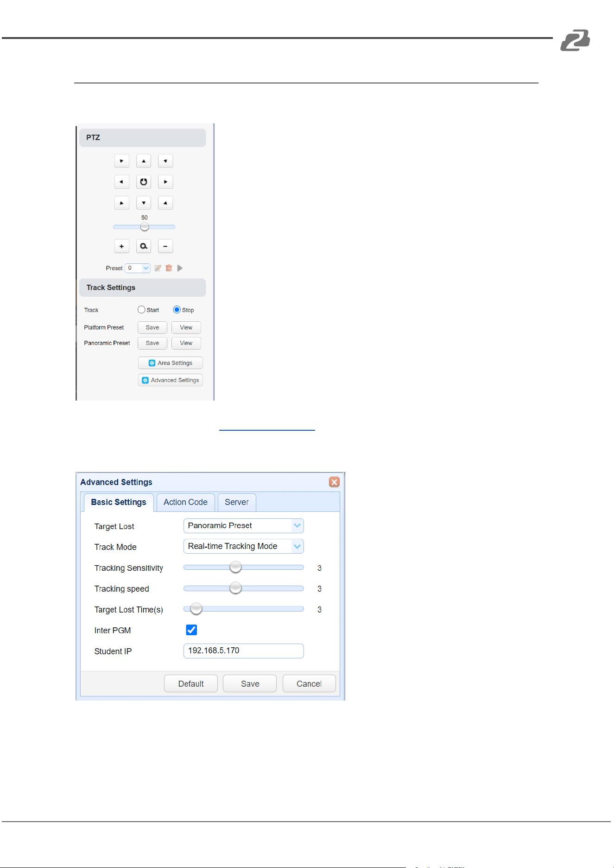614x868 pixels.
Task: Switch to the Action Code tab
Action: (185, 502)
